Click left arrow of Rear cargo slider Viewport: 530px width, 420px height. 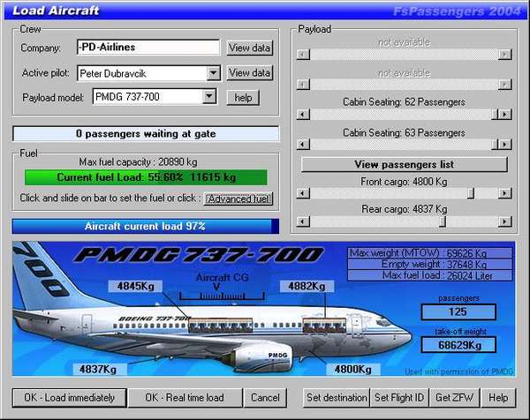303,221
